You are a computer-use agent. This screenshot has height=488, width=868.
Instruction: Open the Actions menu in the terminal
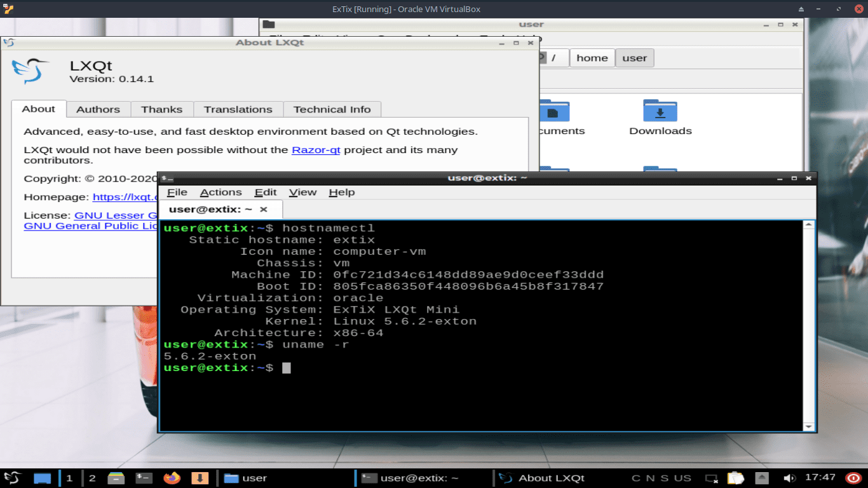tap(220, 192)
